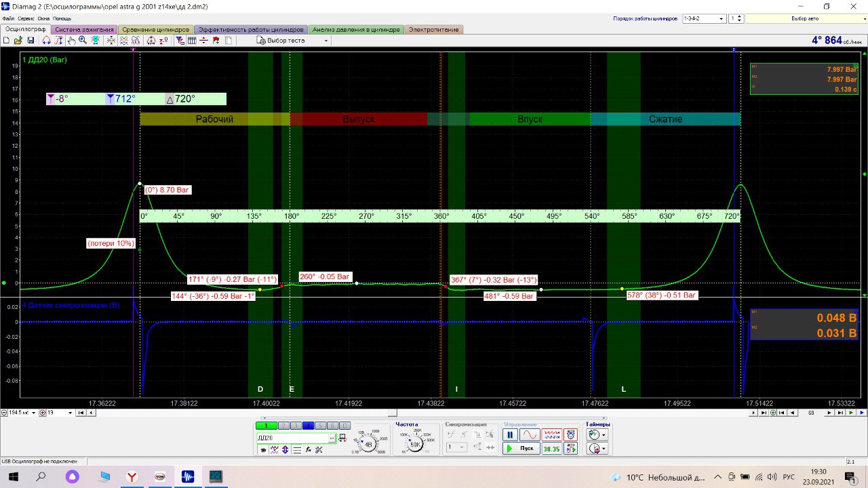Click the channel lines style icon
Image resolution: width=868 pixels, height=488 pixels.
297,449
